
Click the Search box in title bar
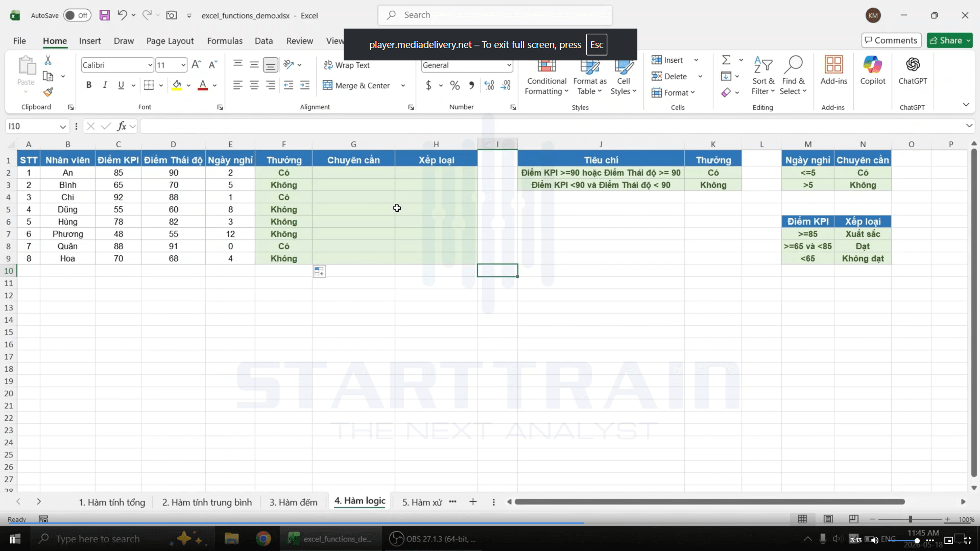495,15
